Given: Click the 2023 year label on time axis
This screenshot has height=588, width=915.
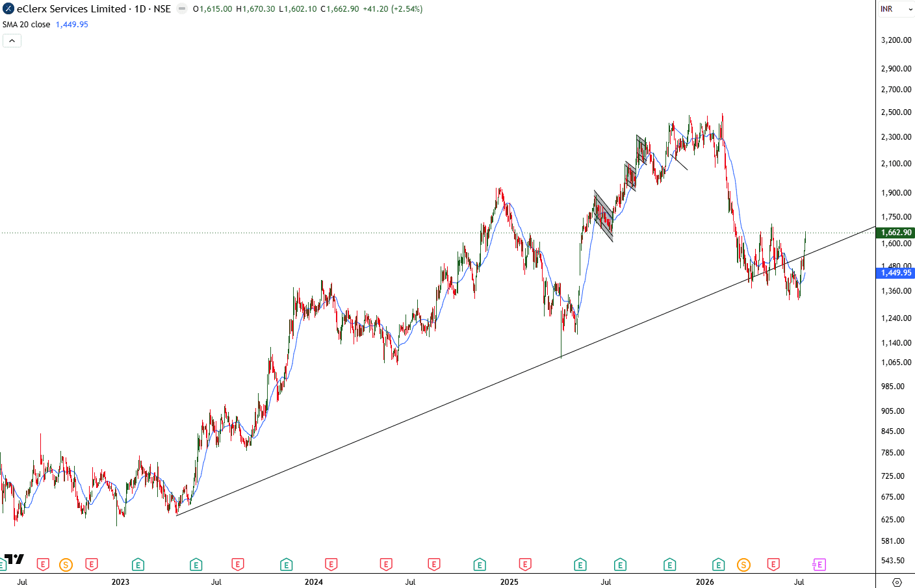Looking at the screenshot, I should [120, 582].
